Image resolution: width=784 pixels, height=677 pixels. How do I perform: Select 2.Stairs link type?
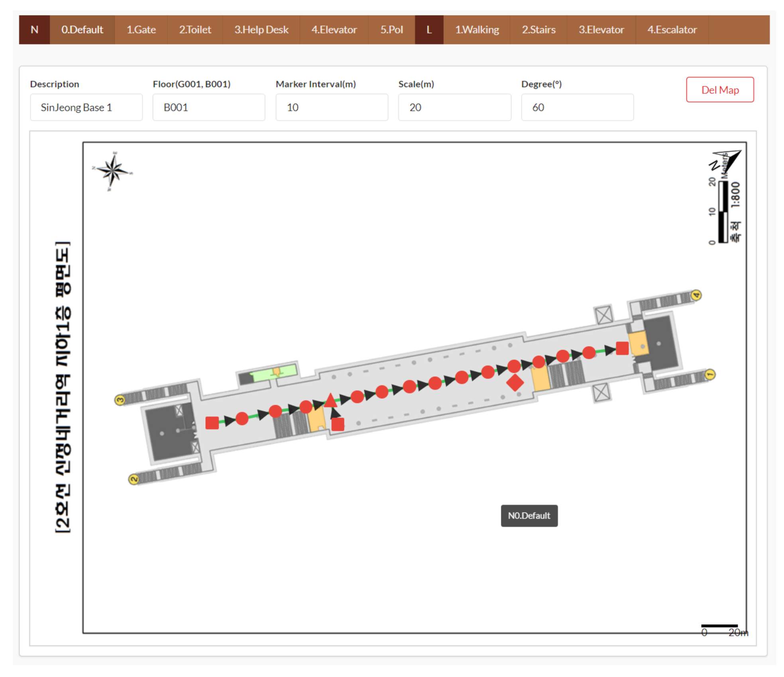538,30
